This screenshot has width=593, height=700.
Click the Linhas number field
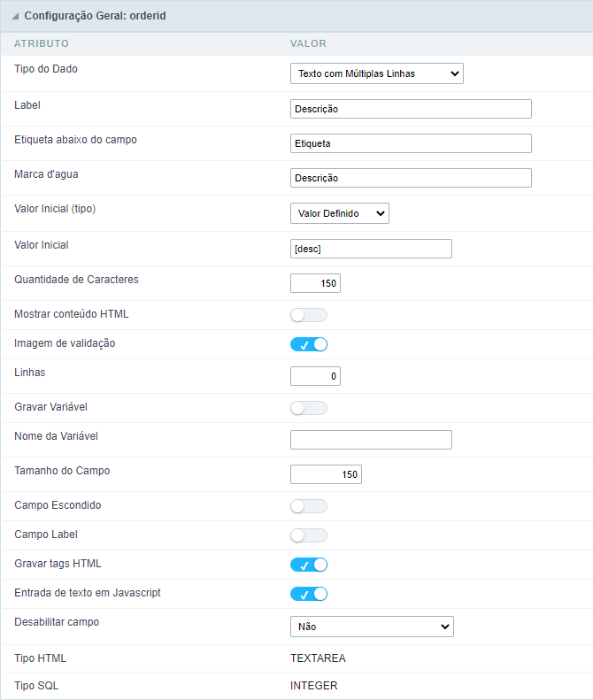(x=315, y=376)
